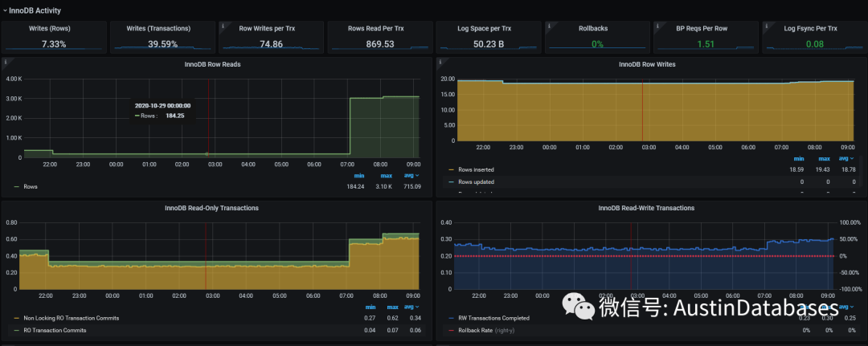Pick color for Rows inserted series swatch

[451, 169]
